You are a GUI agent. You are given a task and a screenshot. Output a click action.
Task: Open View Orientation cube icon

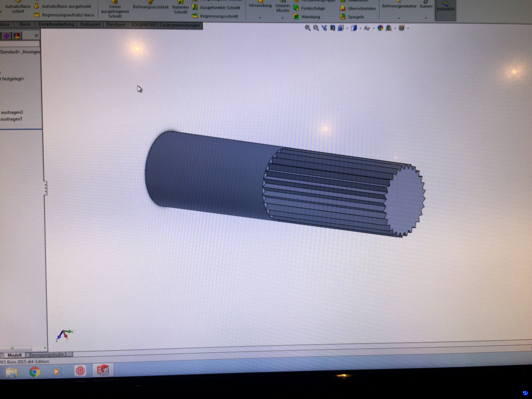click(340, 28)
